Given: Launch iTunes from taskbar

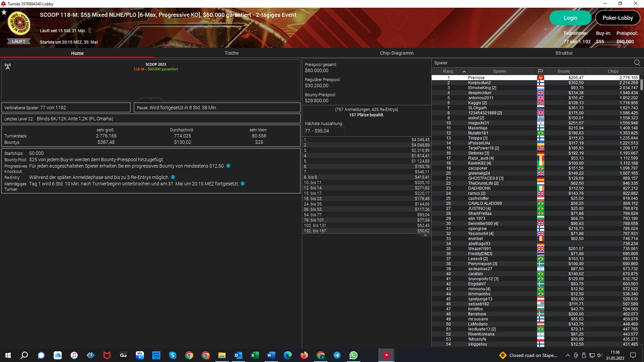Looking at the screenshot, I should [74, 355].
